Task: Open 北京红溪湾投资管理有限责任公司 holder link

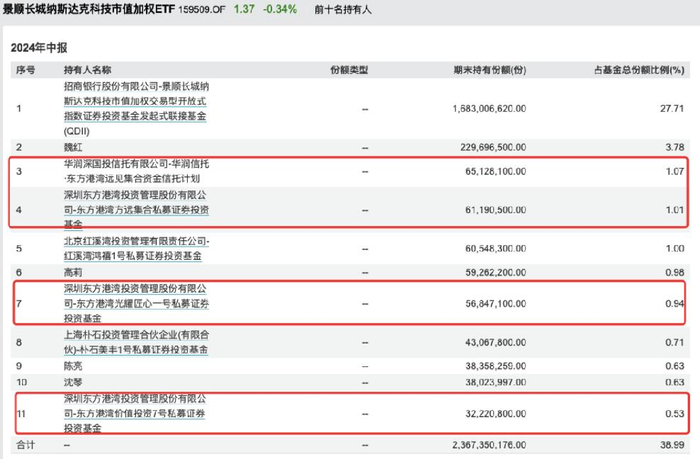Action: coord(136,248)
